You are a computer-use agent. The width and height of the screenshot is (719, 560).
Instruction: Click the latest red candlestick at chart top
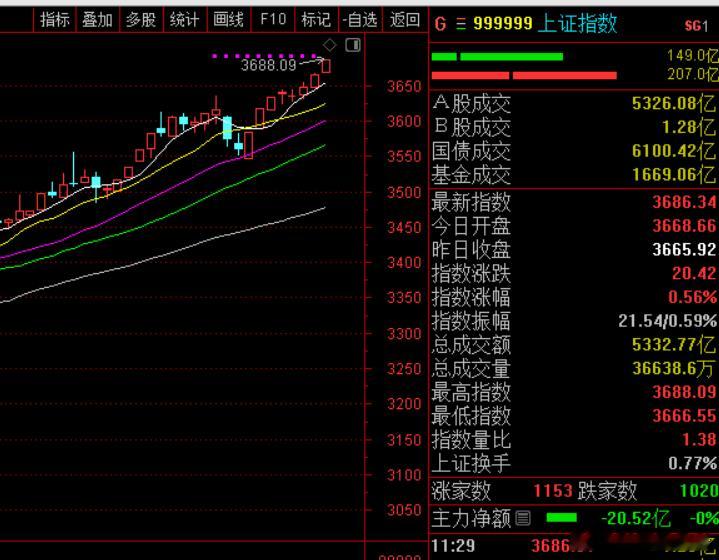click(x=326, y=66)
